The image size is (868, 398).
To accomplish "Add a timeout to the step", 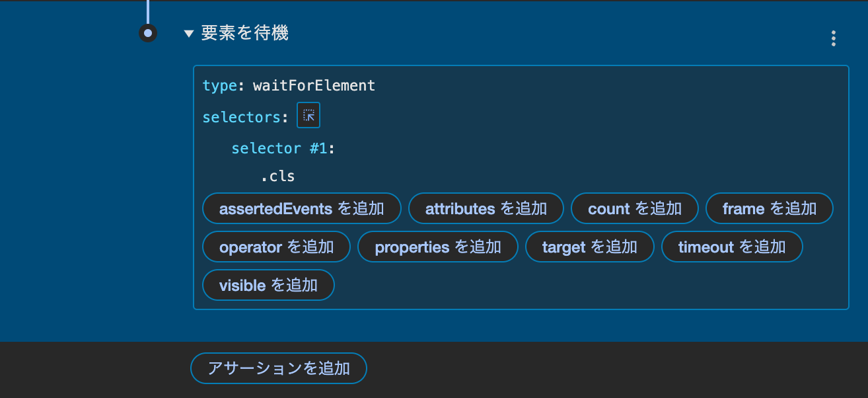I will (x=731, y=247).
